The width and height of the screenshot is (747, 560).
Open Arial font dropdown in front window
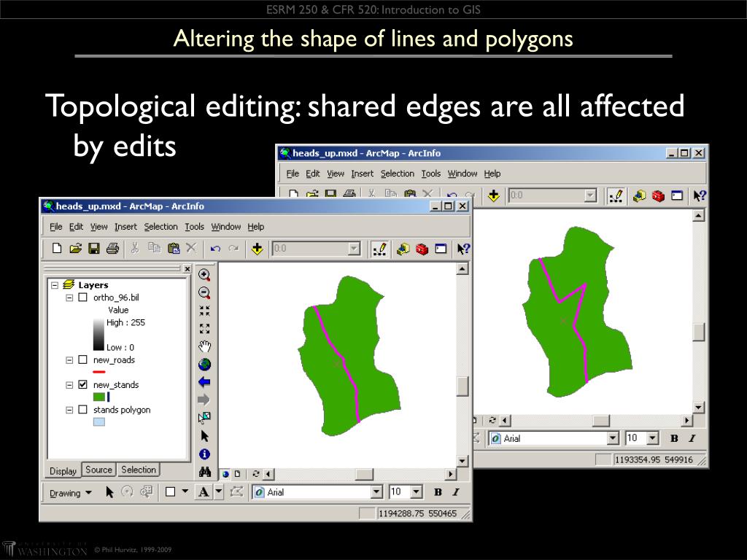(376, 492)
